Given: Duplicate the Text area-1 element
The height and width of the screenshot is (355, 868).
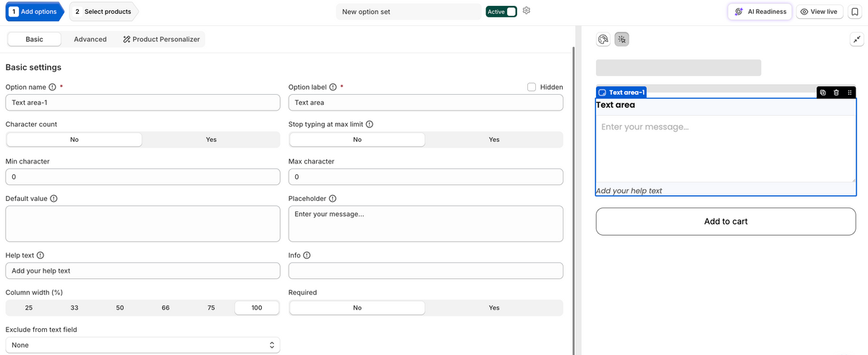Looking at the screenshot, I should [x=823, y=93].
